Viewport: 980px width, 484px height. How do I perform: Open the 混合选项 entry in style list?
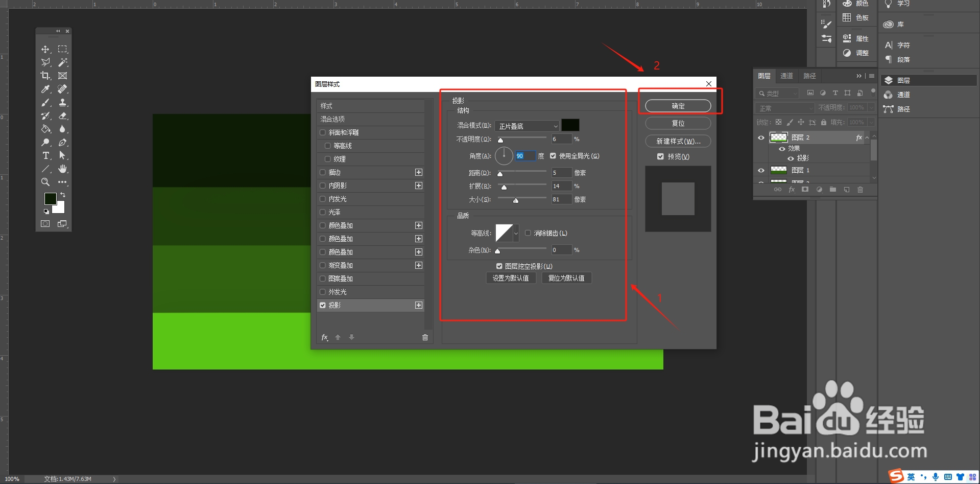click(x=371, y=119)
